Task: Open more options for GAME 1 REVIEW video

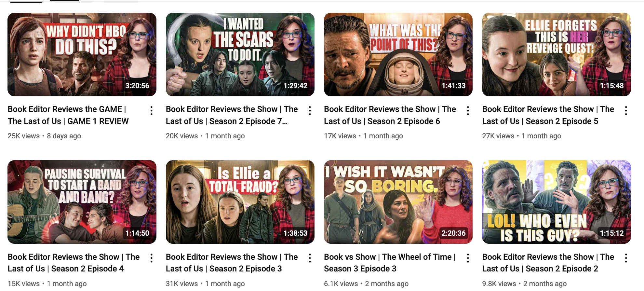Action: (x=152, y=111)
